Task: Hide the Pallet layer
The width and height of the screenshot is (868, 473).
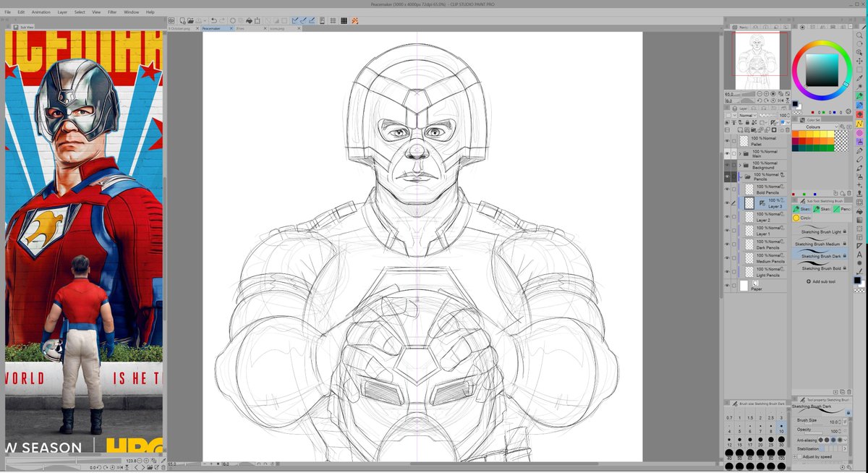Action: [x=728, y=141]
